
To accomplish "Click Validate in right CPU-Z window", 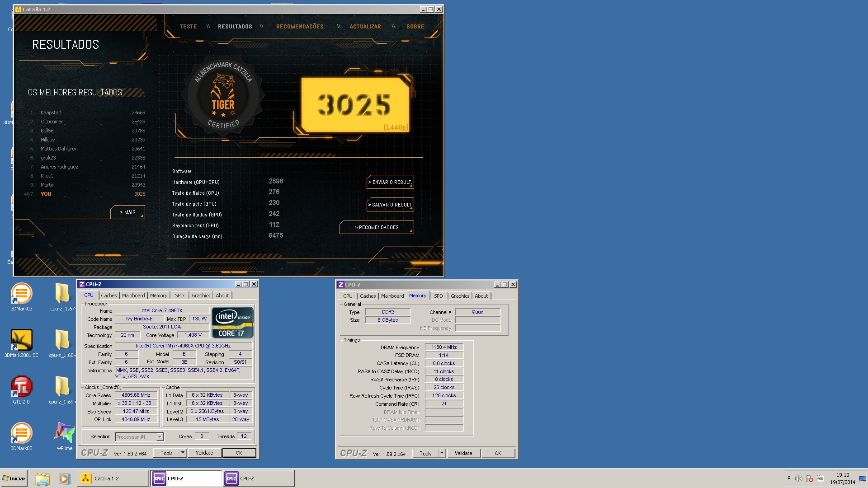I will pyautogui.click(x=463, y=453).
